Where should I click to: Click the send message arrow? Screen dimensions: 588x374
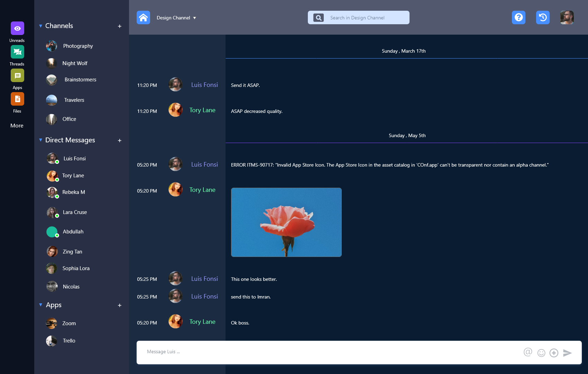click(x=567, y=353)
